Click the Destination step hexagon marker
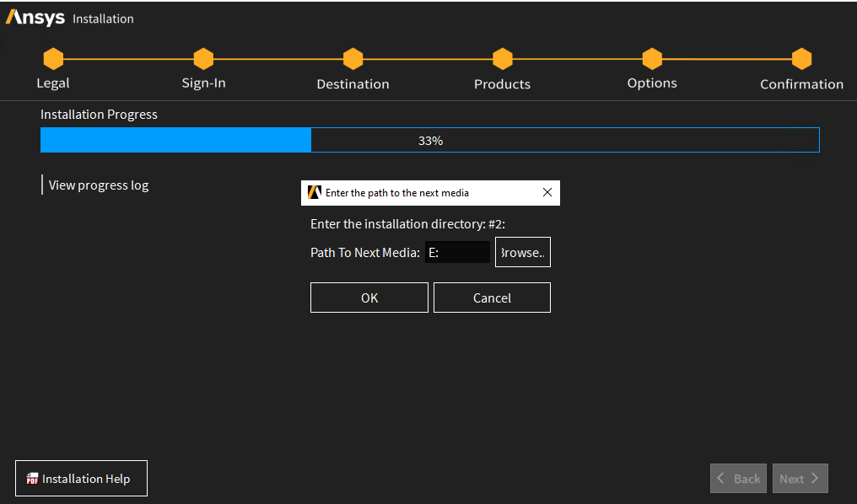This screenshot has height=504, width=857. click(353, 59)
